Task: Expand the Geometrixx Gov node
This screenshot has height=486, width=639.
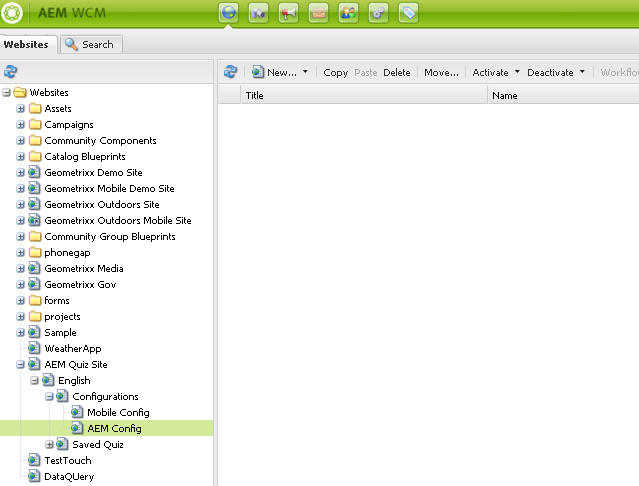Action: click(x=20, y=284)
